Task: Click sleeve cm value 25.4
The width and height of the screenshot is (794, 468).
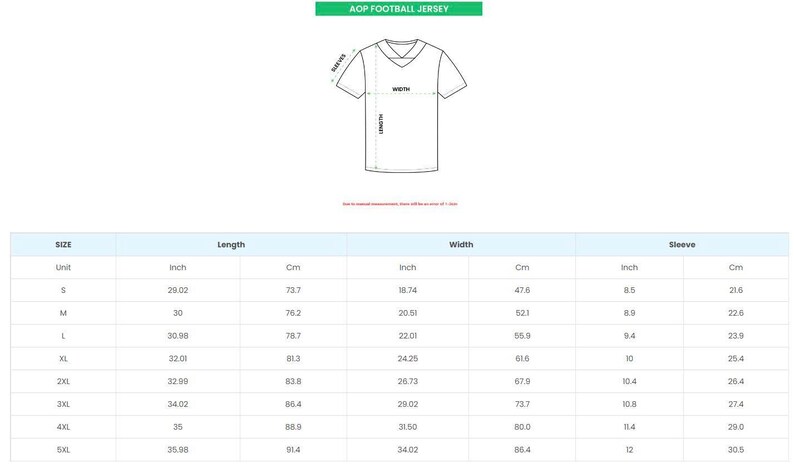Action: [736, 359]
